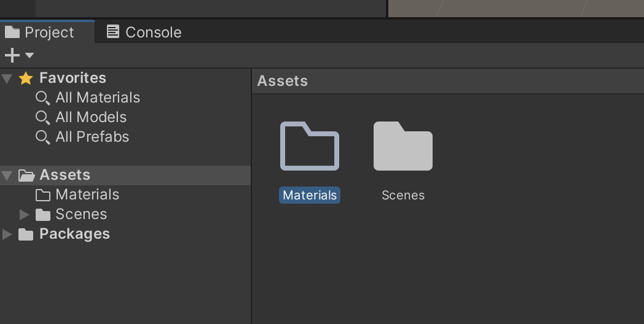This screenshot has height=324, width=644.
Task: Click the magnifier icon beside All Models
Action: [x=43, y=118]
